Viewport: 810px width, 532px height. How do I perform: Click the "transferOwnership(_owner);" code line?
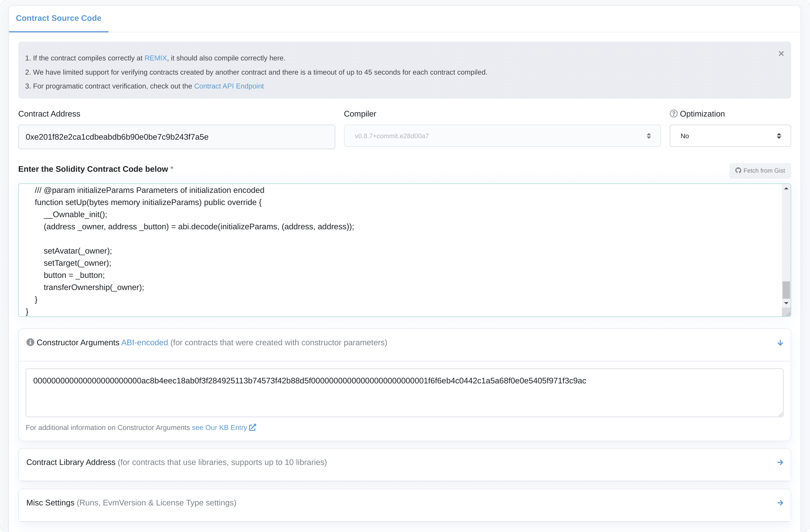point(94,287)
